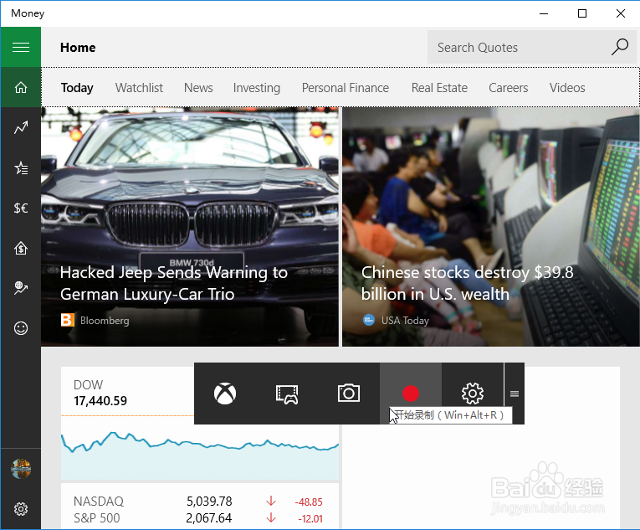
Task: Open Money app settings gear in sidebar
Action: (x=21, y=509)
